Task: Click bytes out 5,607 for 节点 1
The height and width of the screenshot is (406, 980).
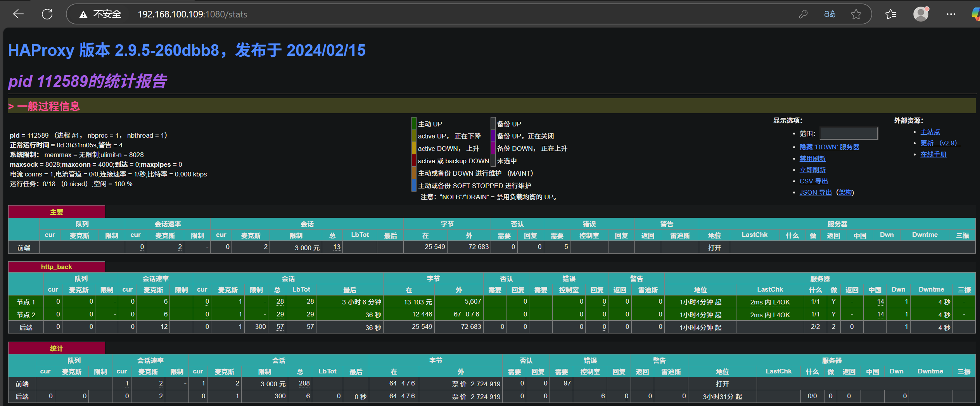Action: pyautogui.click(x=473, y=301)
